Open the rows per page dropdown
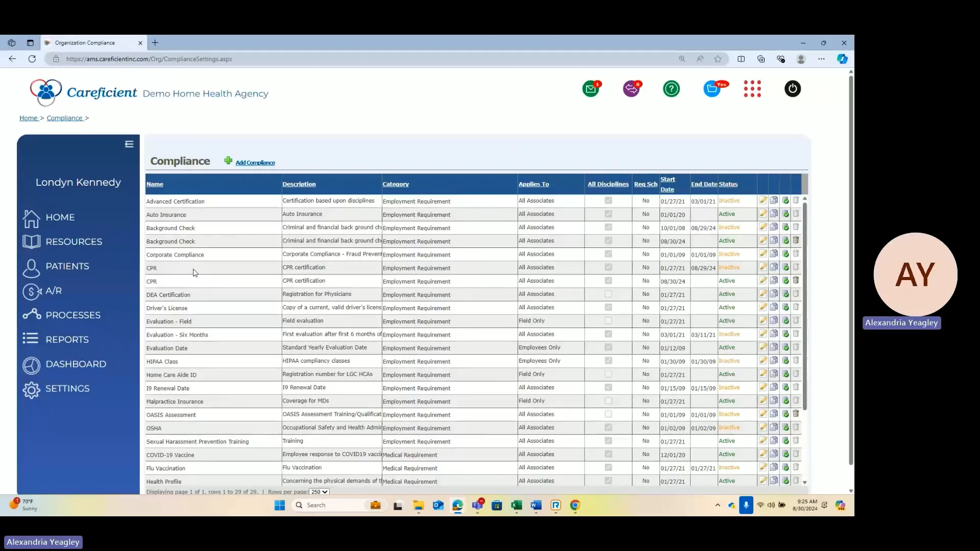 coord(319,491)
